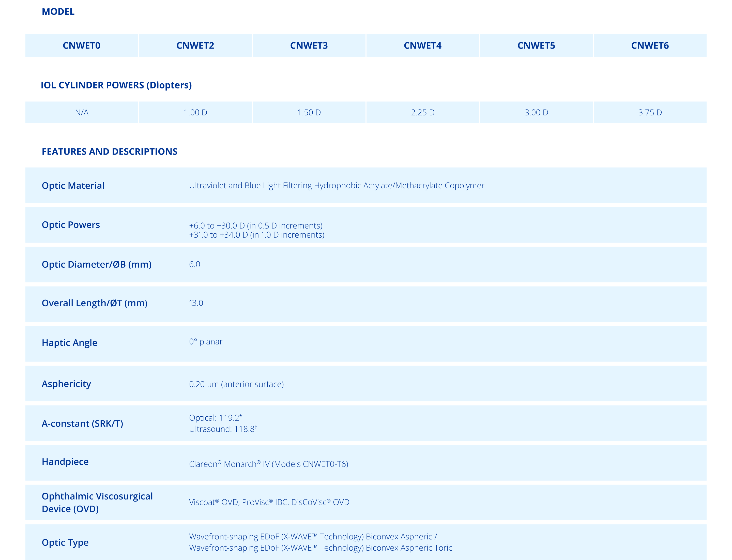The height and width of the screenshot is (560, 732).
Task: Select the CNWET4 model cell
Action: click(x=423, y=45)
